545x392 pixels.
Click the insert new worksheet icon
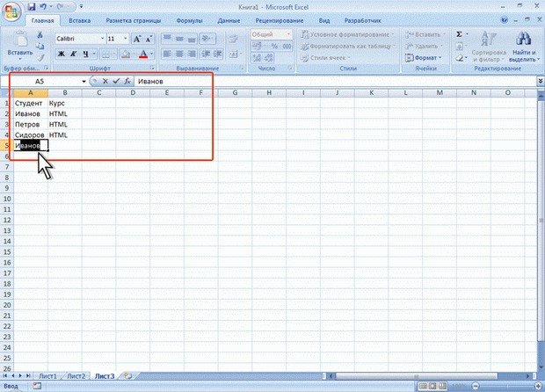coord(128,376)
